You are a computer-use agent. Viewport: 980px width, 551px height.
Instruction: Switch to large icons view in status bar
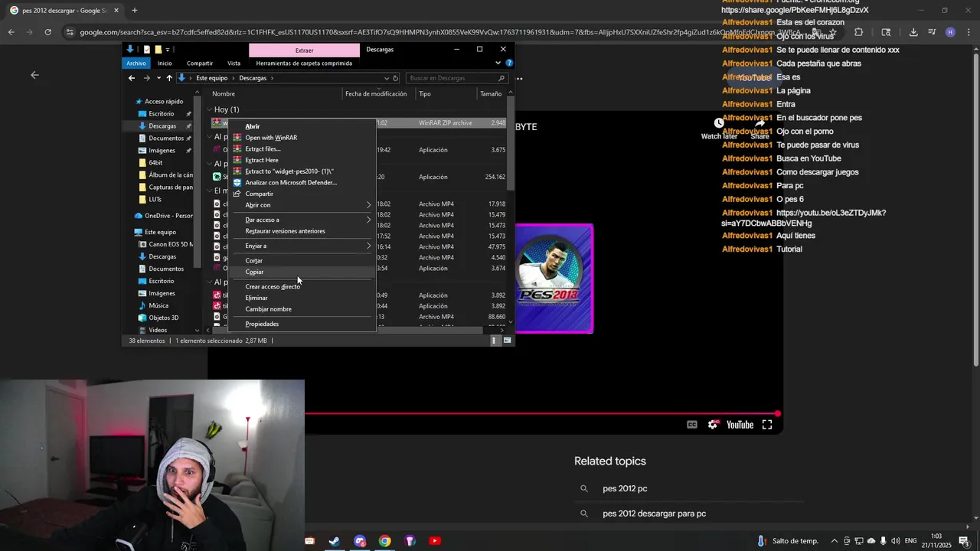pyautogui.click(x=507, y=341)
